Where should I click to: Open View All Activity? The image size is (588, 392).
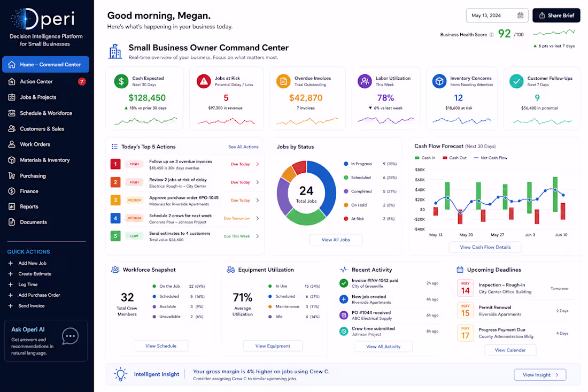click(383, 347)
